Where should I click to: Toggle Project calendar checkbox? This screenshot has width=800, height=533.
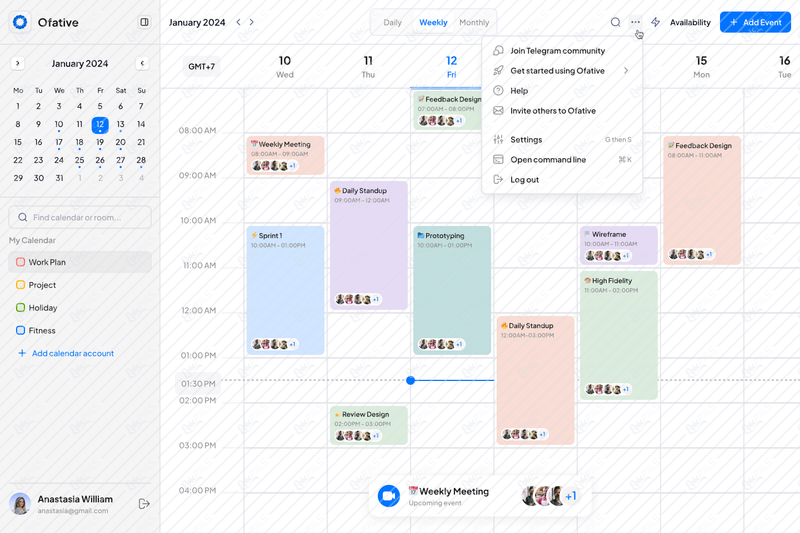(20, 285)
